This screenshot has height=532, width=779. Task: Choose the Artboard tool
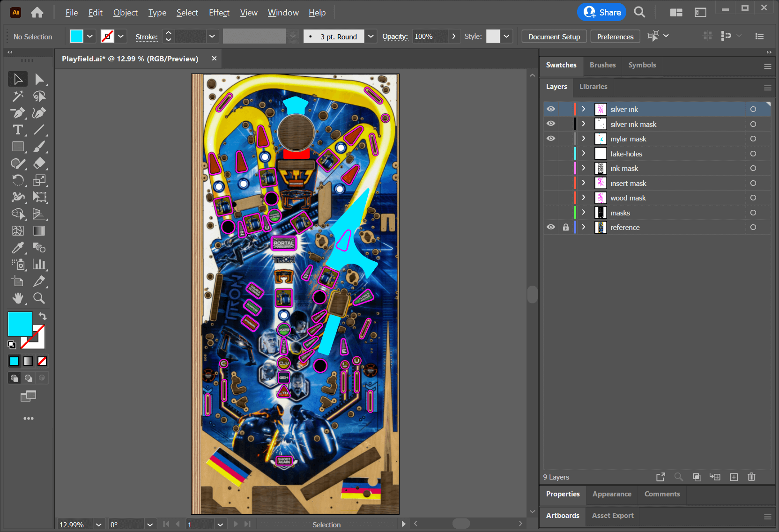18,281
